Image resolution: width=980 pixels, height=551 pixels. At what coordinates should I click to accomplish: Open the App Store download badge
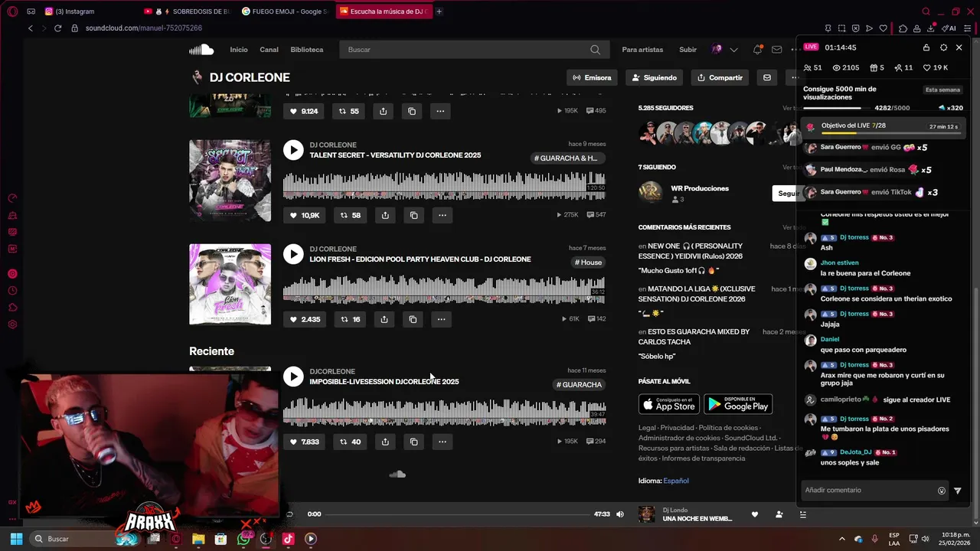point(669,403)
